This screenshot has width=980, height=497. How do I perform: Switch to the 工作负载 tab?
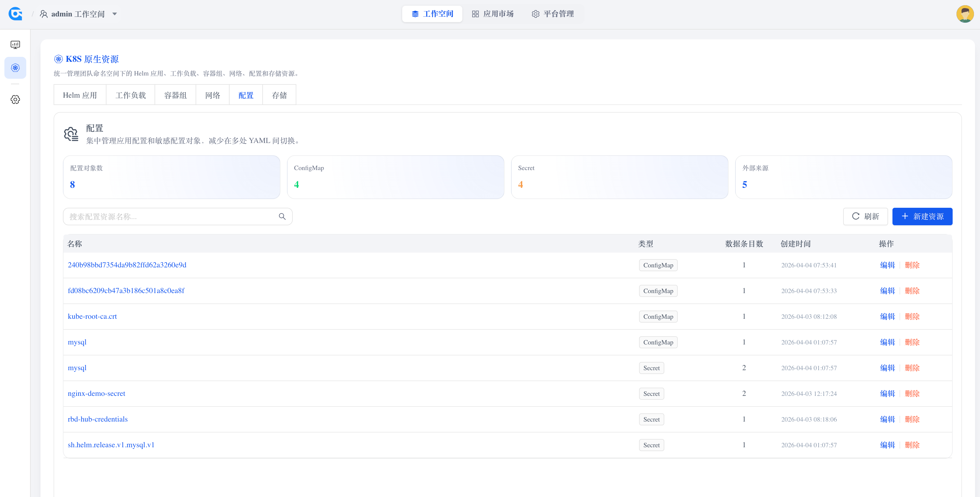click(131, 95)
